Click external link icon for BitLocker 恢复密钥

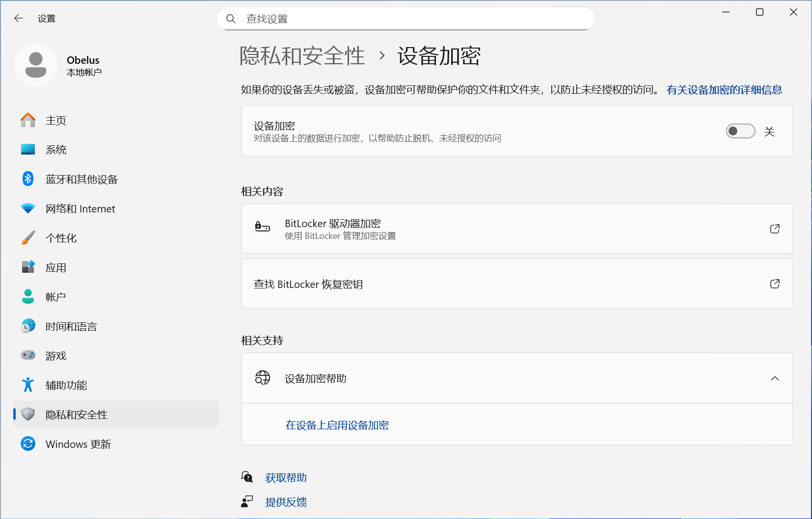[x=775, y=284]
